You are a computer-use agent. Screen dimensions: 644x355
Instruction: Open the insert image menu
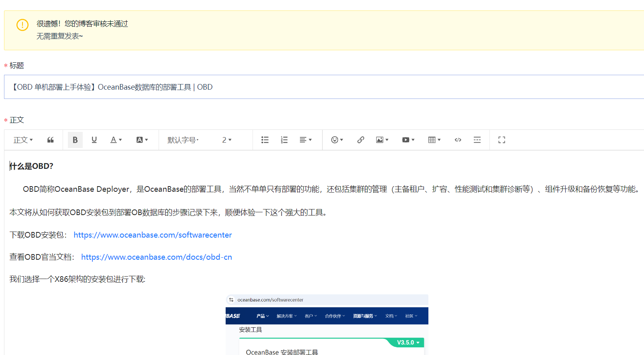coord(382,140)
